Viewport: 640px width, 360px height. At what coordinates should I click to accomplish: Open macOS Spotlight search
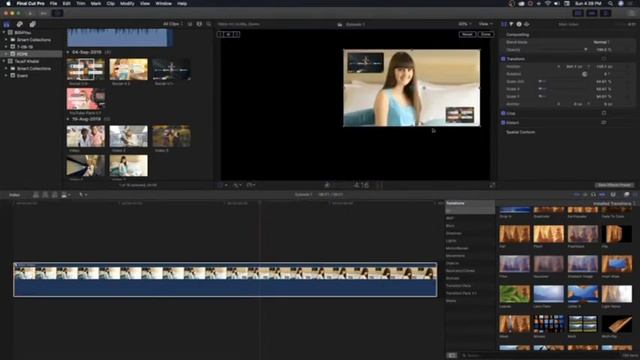pos(610,3)
